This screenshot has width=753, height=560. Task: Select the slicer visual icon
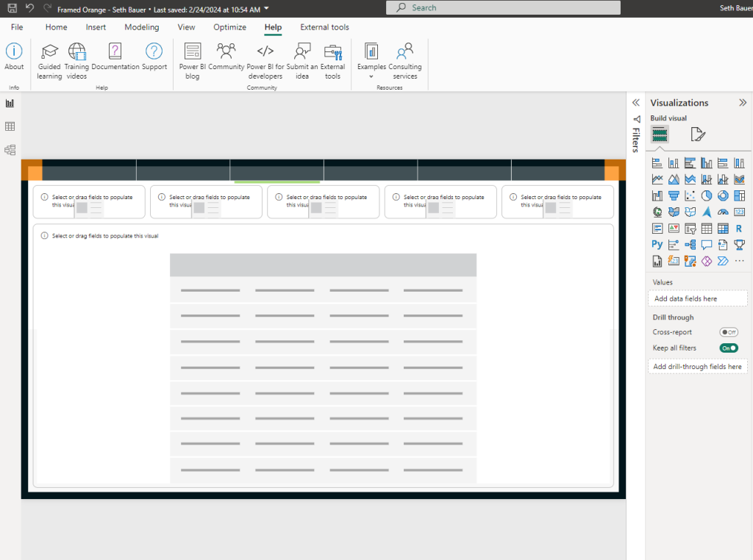(x=690, y=229)
